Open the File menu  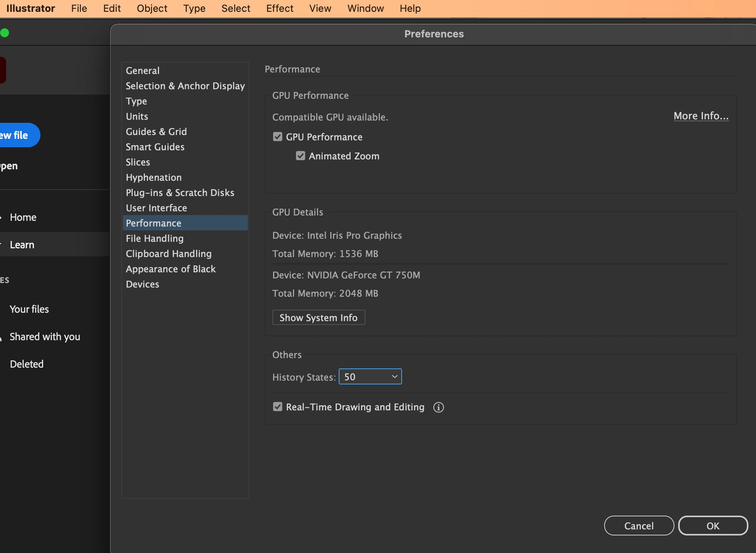tap(79, 8)
